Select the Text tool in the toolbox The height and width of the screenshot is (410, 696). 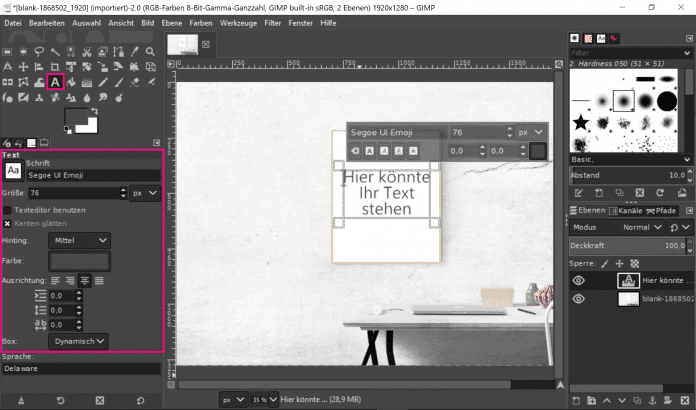tap(56, 82)
